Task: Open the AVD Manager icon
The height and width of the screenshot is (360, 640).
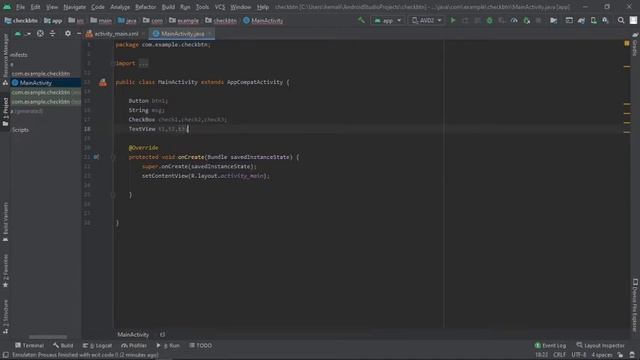Action: click(x=593, y=20)
